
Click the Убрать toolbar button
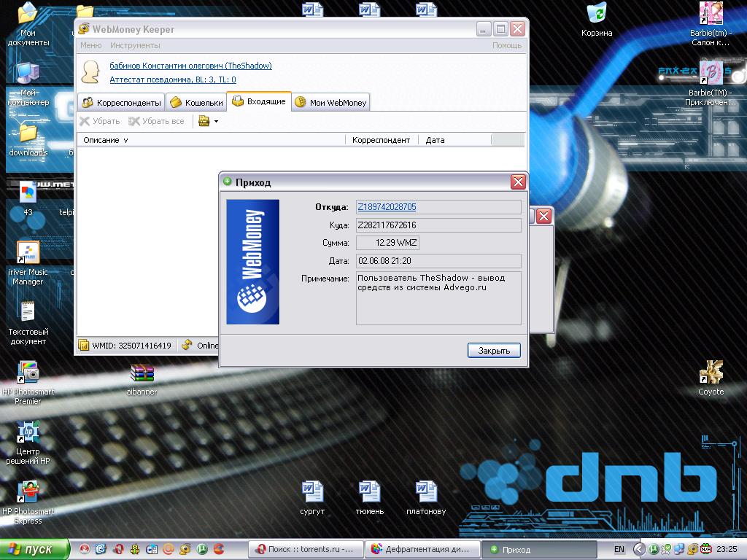(99, 121)
